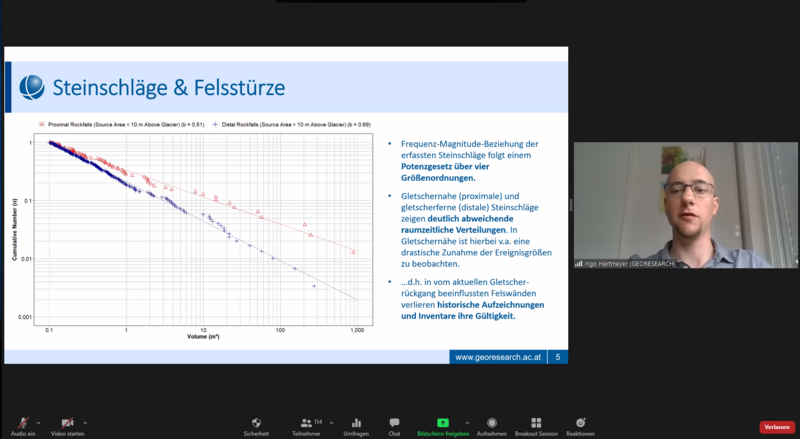
Task: Click the divider handle between slide and video
Action: (570, 205)
